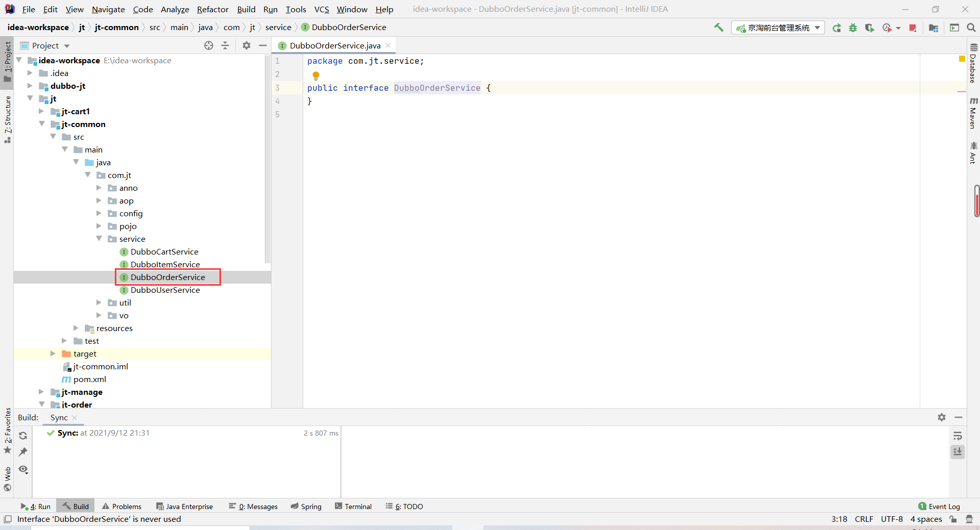Toggle scroll to end of build output
The image size is (980, 530).
pos(958,452)
